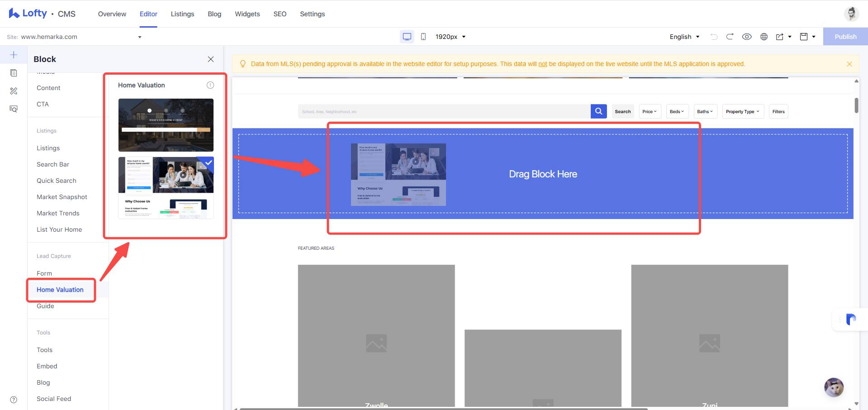868x410 pixels.
Task: Click the Home Valuation info icon
Action: click(210, 85)
